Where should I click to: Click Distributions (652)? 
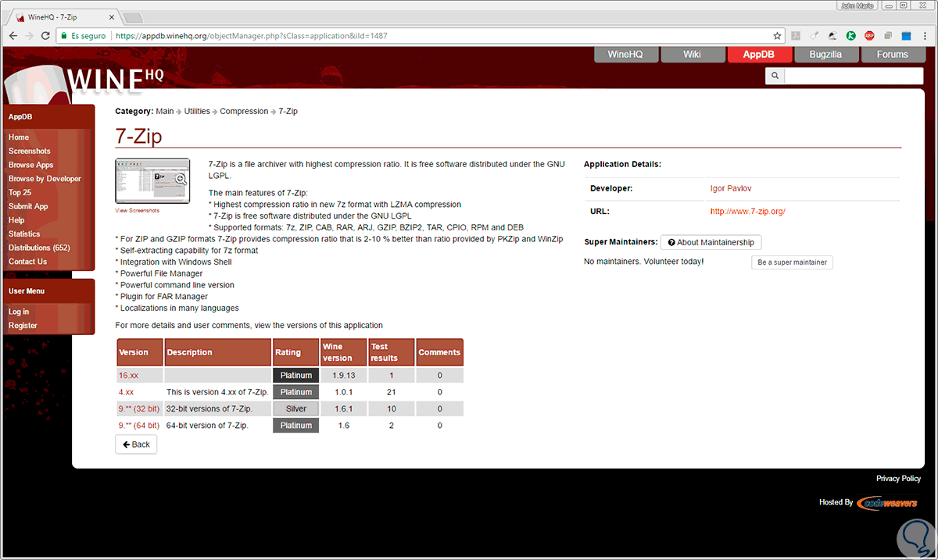coord(39,248)
